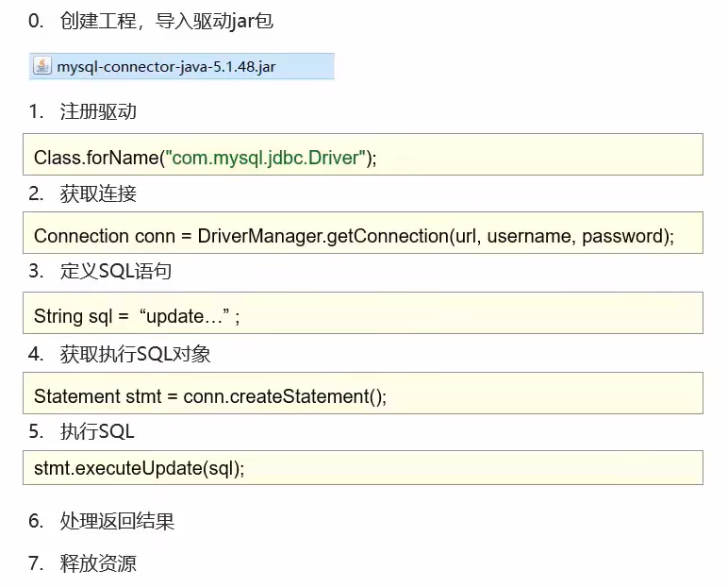Viewport: 728px width, 587px height.
Task: Click heading 0 创建工程，导入驱动jar包
Action: [x=151, y=22]
